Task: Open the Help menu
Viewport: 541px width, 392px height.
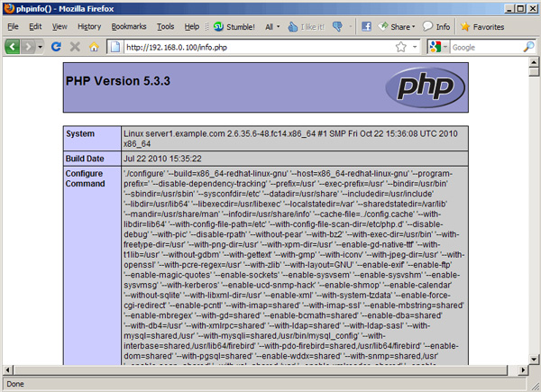Action: click(x=191, y=26)
